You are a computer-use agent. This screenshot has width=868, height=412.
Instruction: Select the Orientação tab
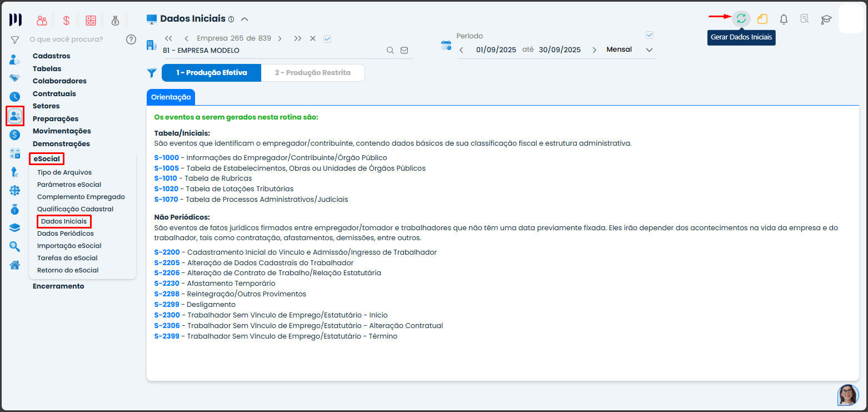[x=171, y=97]
